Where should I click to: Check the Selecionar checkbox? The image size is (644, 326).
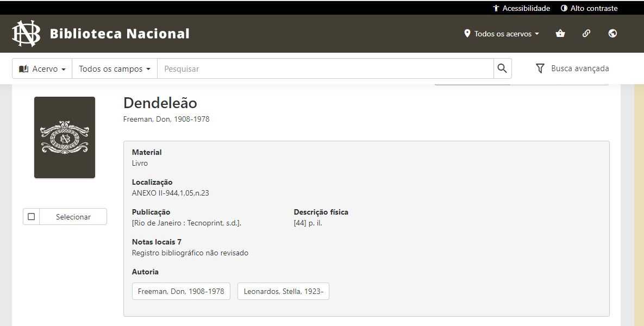click(32, 217)
